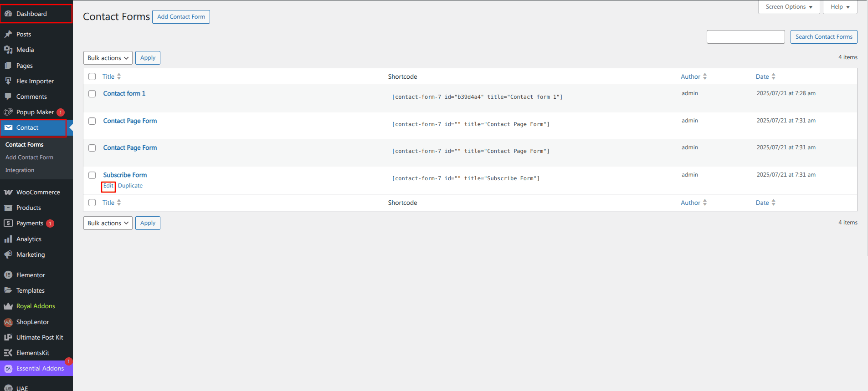
Task: Tick the first Contact Page Form checkbox
Action: point(92,121)
